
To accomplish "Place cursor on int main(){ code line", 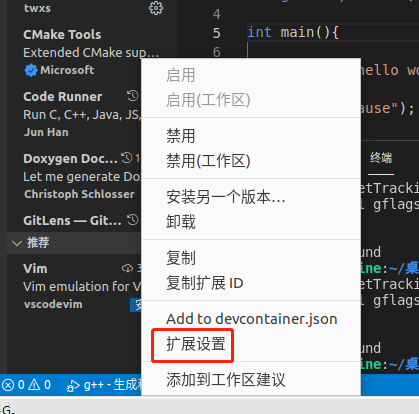I will (293, 32).
